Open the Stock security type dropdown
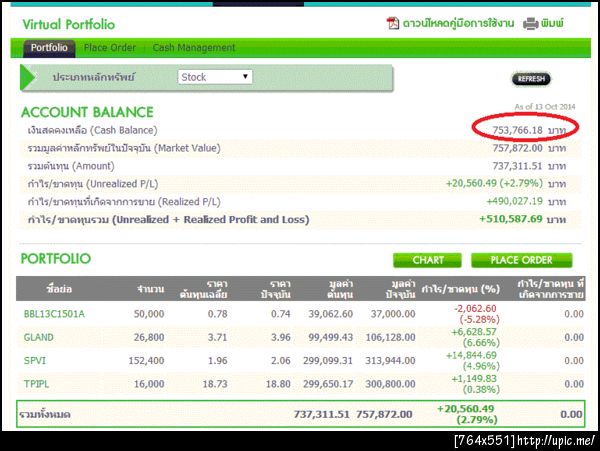 tap(215, 77)
